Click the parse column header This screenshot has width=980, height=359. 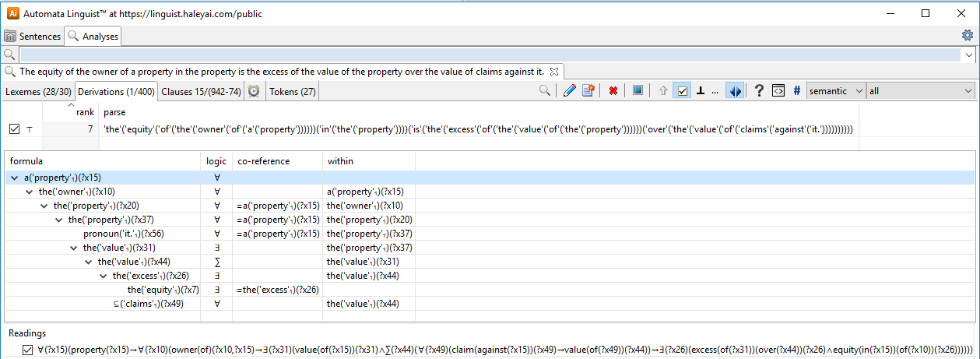[x=114, y=112]
